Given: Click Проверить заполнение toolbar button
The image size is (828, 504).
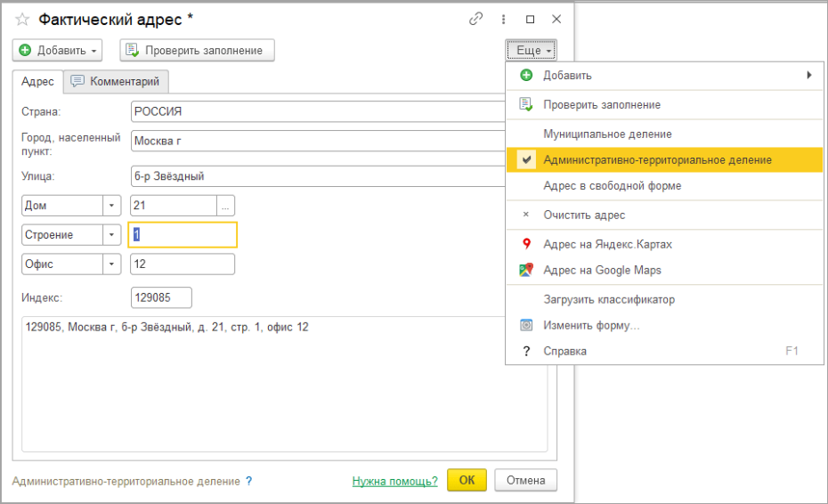Looking at the screenshot, I should point(197,50).
